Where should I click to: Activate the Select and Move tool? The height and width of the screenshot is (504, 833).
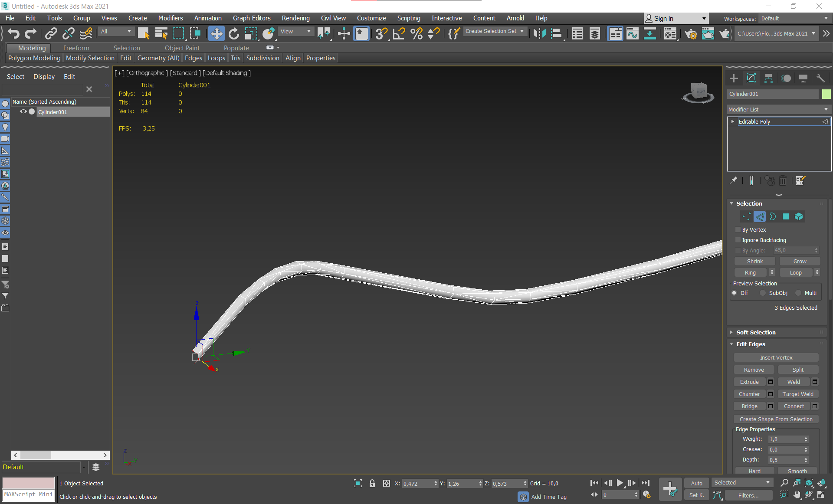(x=216, y=33)
